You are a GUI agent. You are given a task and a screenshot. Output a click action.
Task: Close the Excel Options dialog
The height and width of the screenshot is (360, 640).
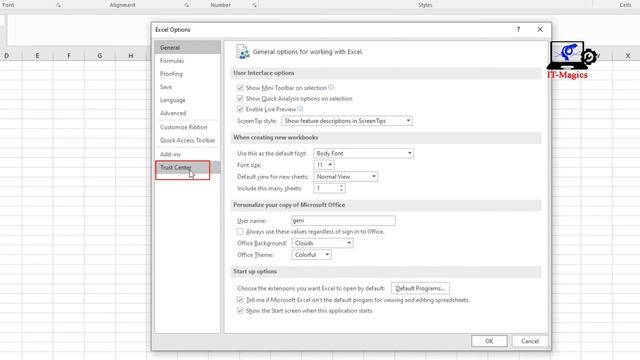[540, 29]
